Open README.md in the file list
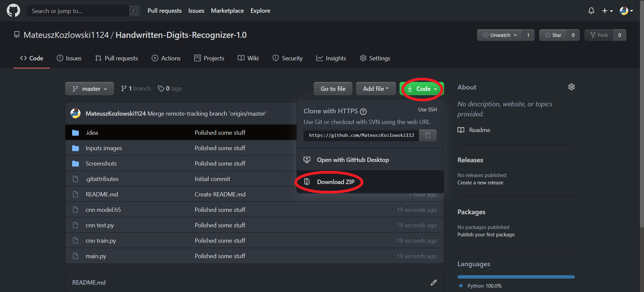Image resolution: width=644 pixels, height=292 pixels. click(x=102, y=194)
